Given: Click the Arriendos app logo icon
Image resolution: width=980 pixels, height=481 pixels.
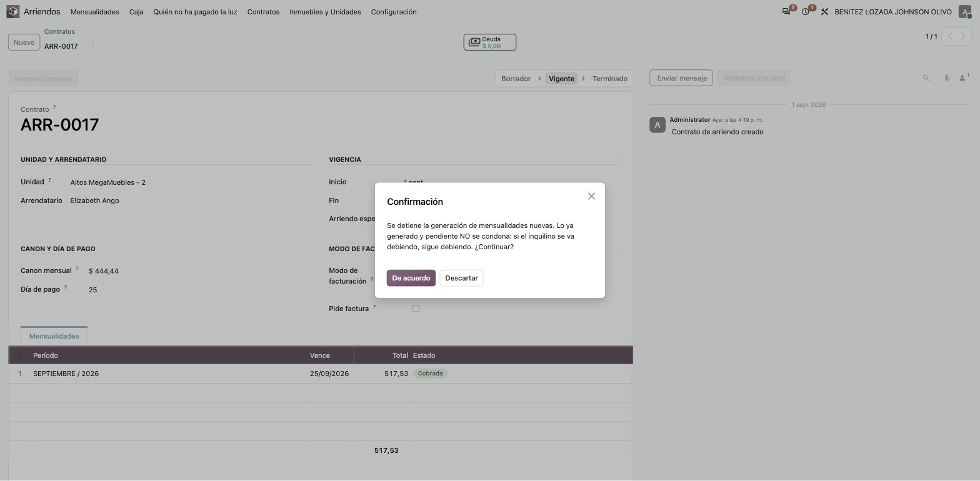Looking at the screenshot, I should click(13, 12).
